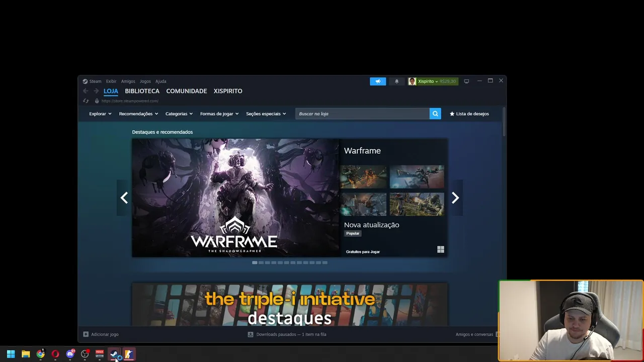The width and height of the screenshot is (644, 362).
Task: Click Destaques e recomendados heading
Action: (x=163, y=132)
